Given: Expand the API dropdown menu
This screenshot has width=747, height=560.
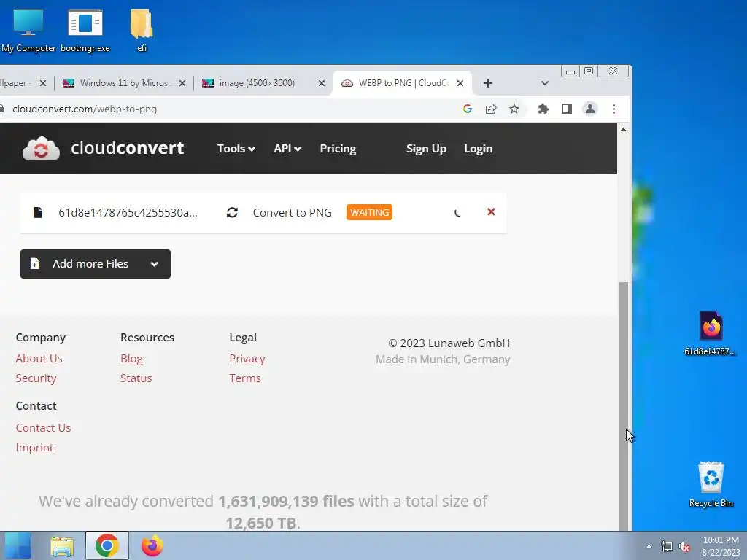Looking at the screenshot, I should [x=287, y=149].
